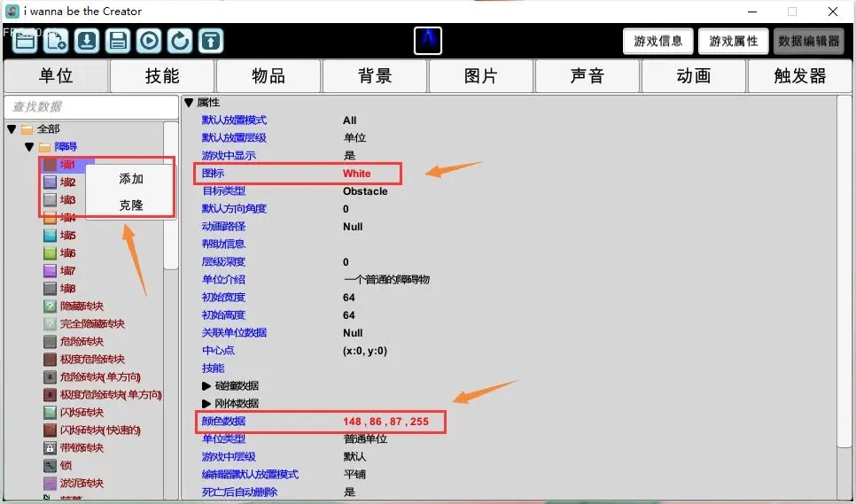Collapse the 全部 root folder
Viewport: 856px width, 504px height.
pyautogui.click(x=12, y=129)
